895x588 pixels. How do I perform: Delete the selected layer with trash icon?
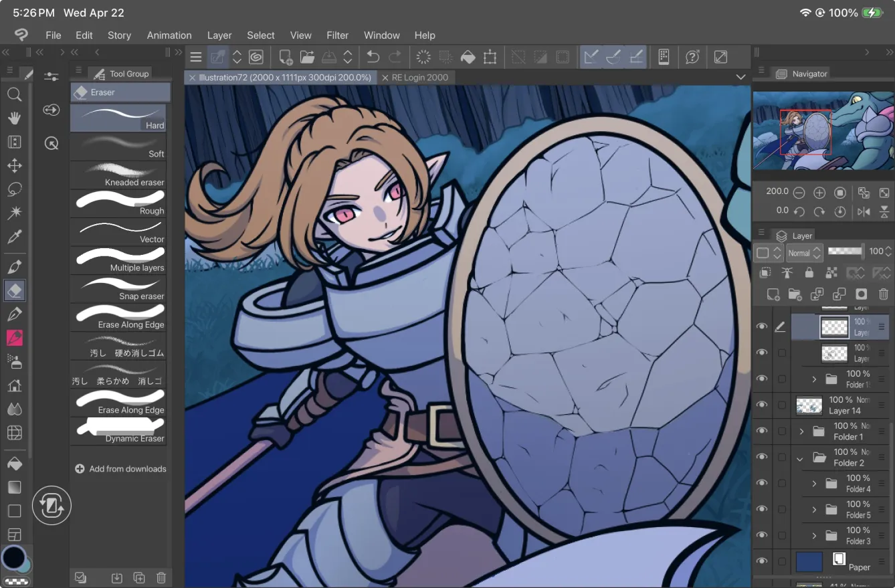884,294
